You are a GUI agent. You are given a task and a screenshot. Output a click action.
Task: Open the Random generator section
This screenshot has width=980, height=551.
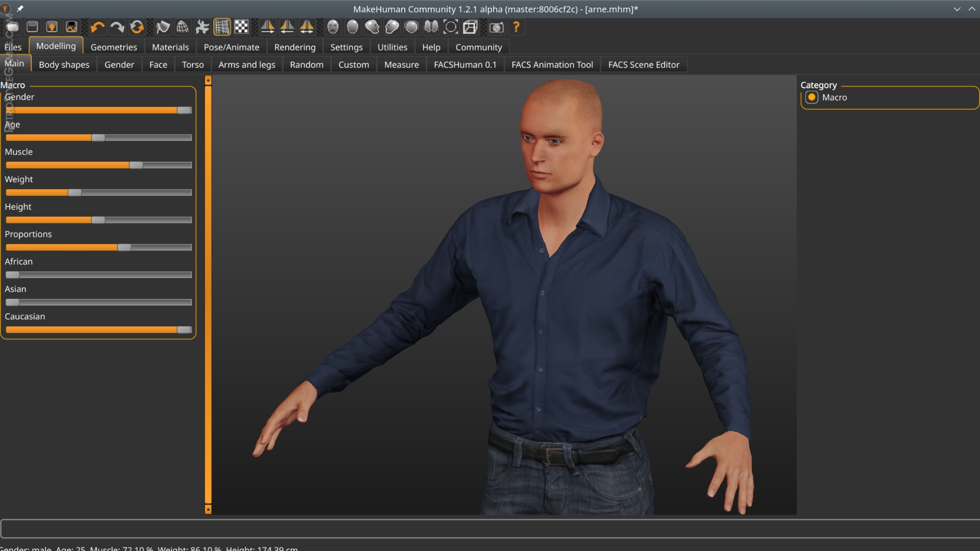pyautogui.click(x=306, y=64)
